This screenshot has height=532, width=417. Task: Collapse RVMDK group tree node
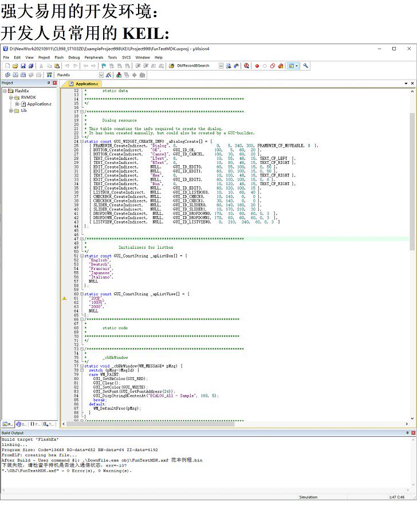(x=11, y=97)
